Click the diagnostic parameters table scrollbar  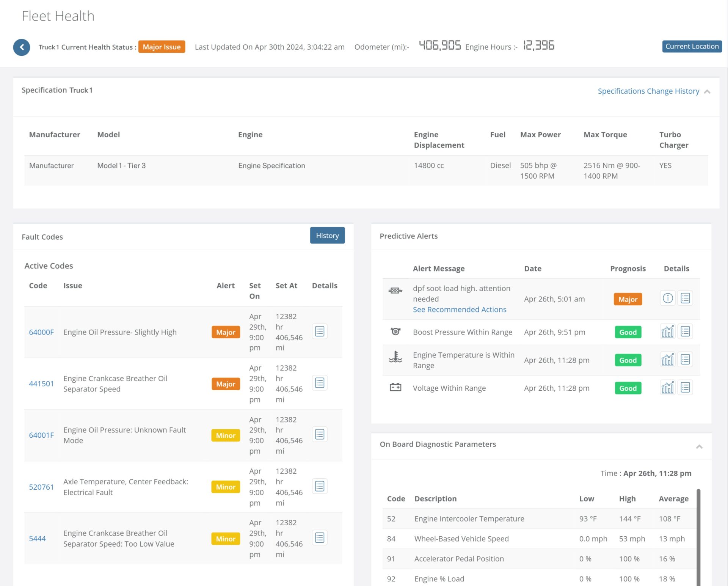(698, 539)
